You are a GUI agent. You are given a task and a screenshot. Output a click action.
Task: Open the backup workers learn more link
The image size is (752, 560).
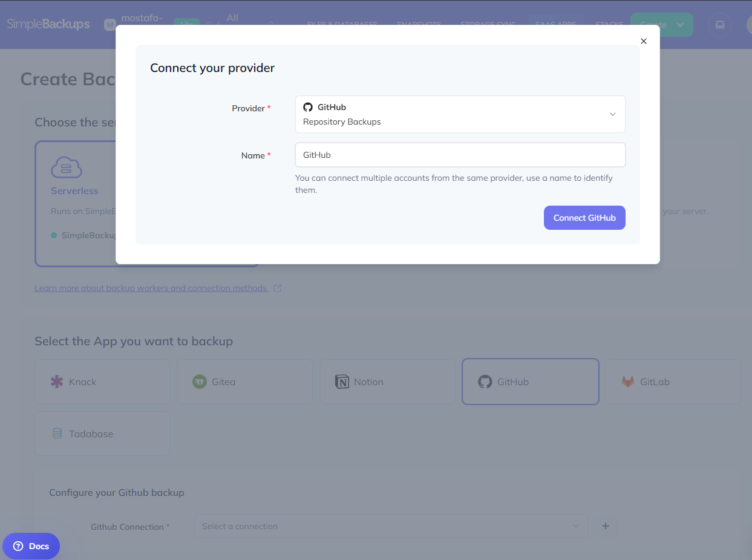point(151,288)
